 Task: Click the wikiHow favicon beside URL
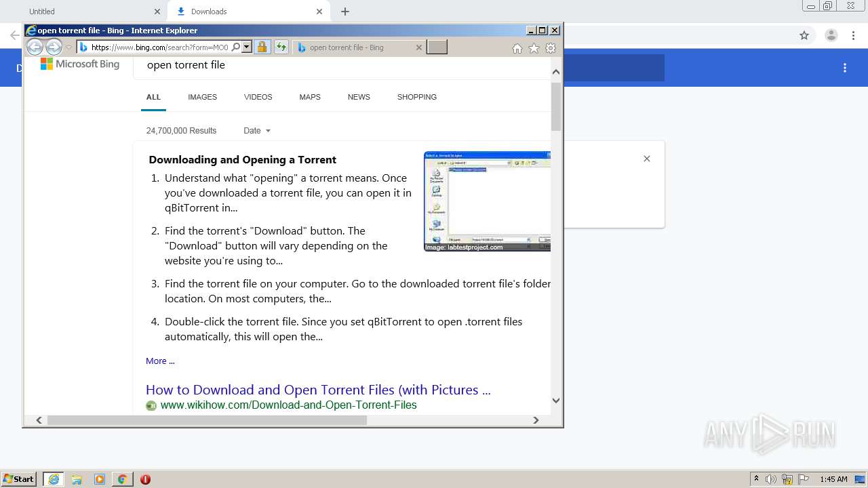pyautogui.click(x=151, y=405)
